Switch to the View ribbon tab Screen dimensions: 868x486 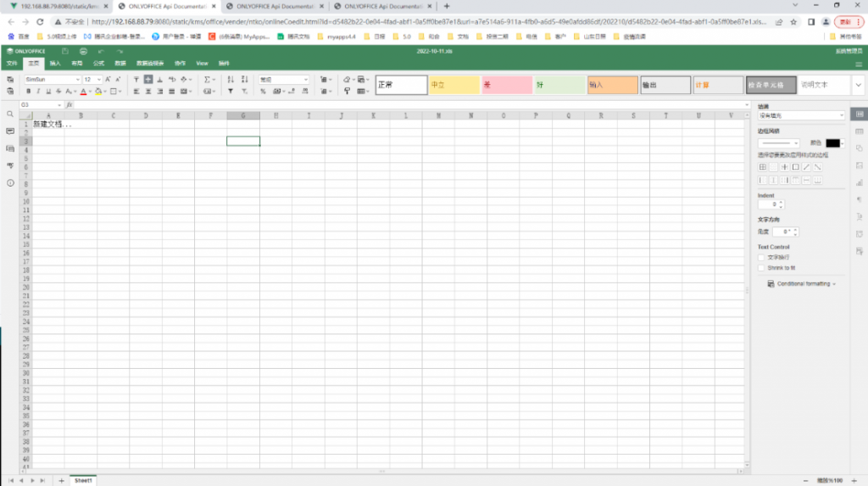[x=202, y=64]
